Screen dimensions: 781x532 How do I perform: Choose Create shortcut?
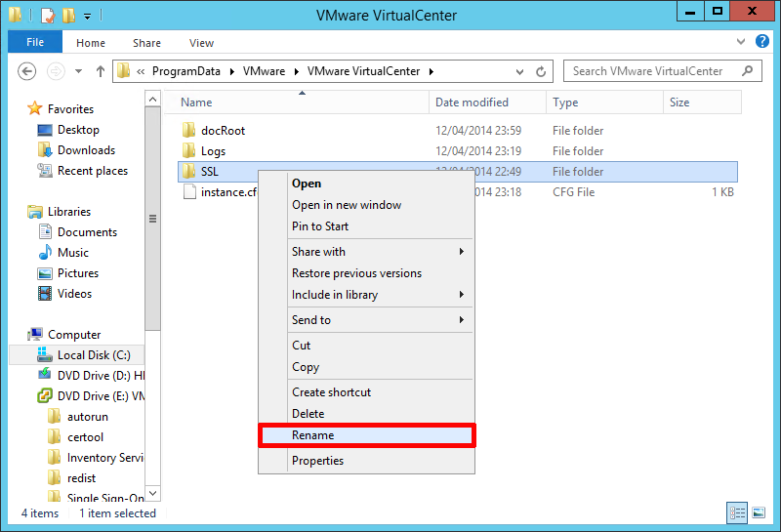pyautogui.click(x=367, y=392)
